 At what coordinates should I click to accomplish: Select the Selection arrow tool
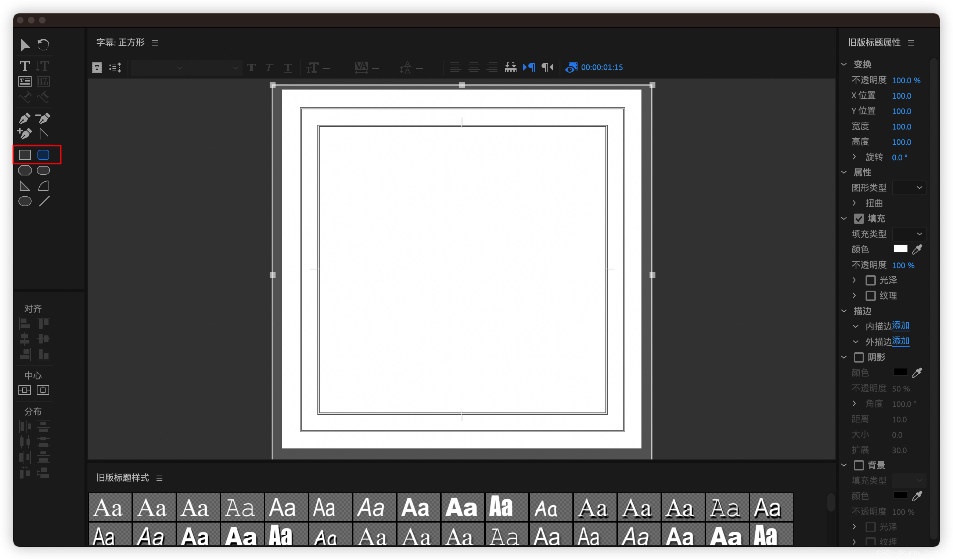point(25,45)
